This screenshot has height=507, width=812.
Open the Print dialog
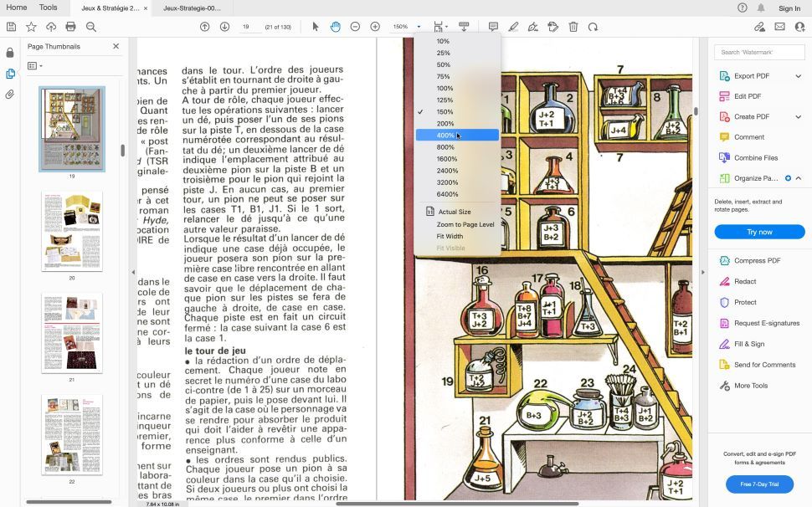[x=70, y=26]
